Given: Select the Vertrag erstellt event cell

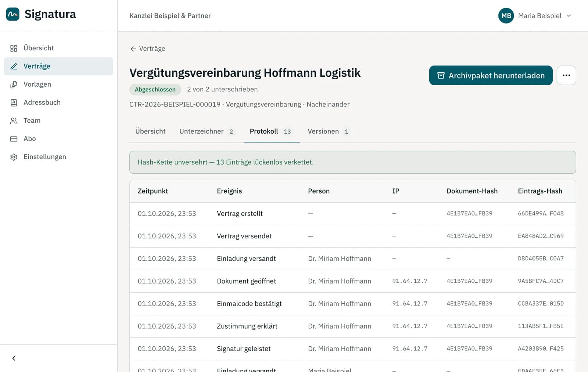Looking at the screenshot, I should click(240, 214).
